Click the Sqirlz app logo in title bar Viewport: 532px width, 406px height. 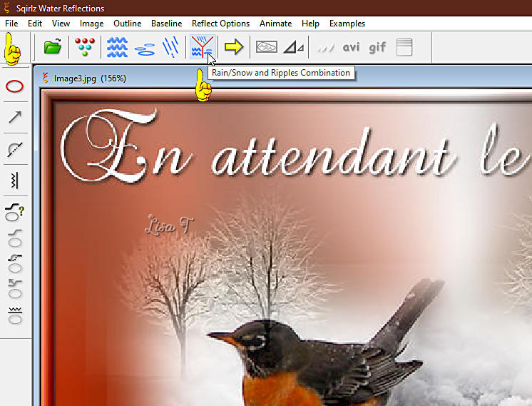point(6,8)
